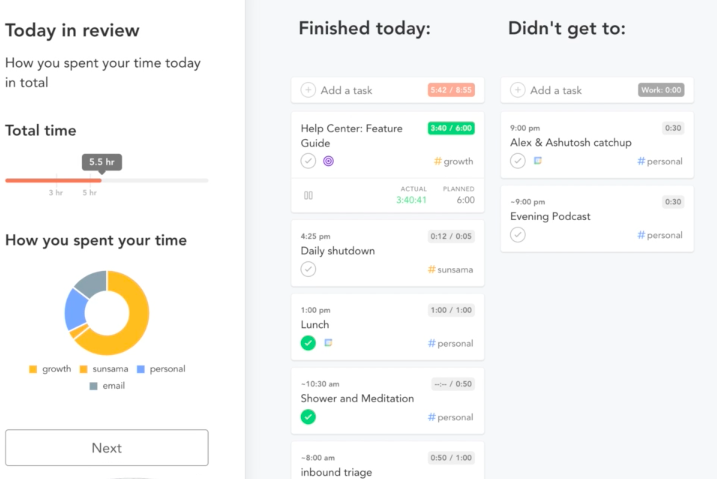Screen dimensions: 717x479
Task: Click the personal legend swatch
Action: coord(141,369)
